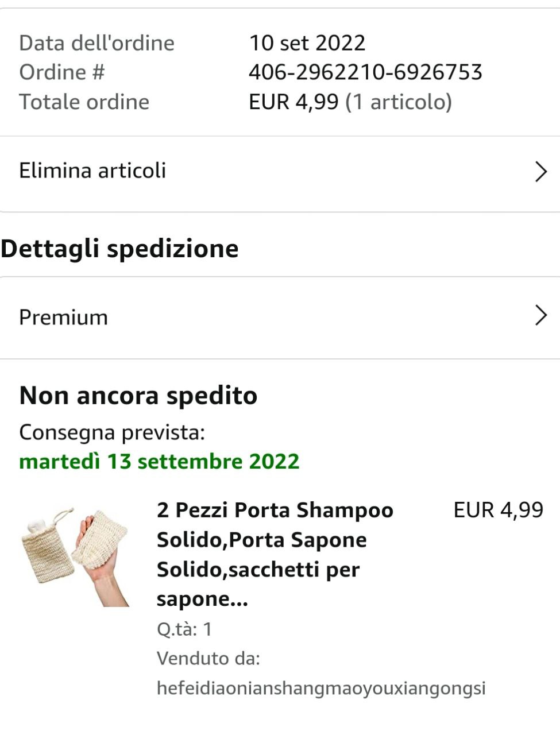Viewport: 560px width, 735px height.
Task: Tap the Venduto da: label
Action: (208, 658)
